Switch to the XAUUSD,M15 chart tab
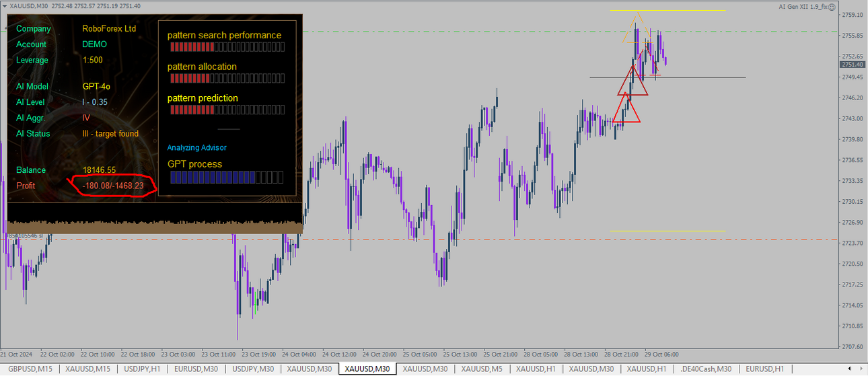This screenshot has height=376, width=868. coord(88,369)
